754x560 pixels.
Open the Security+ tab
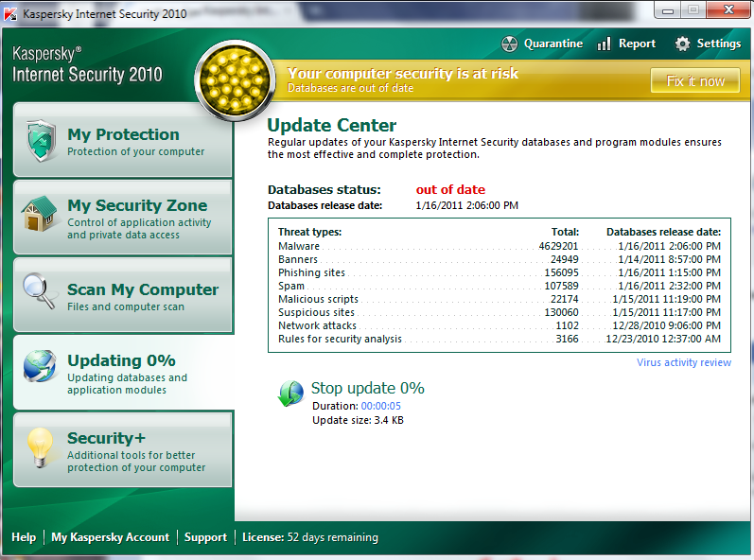coord(123,450)
